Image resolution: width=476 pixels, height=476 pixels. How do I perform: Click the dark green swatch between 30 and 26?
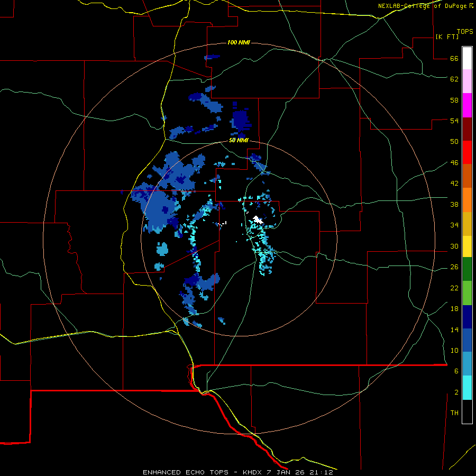pos(467,269)
